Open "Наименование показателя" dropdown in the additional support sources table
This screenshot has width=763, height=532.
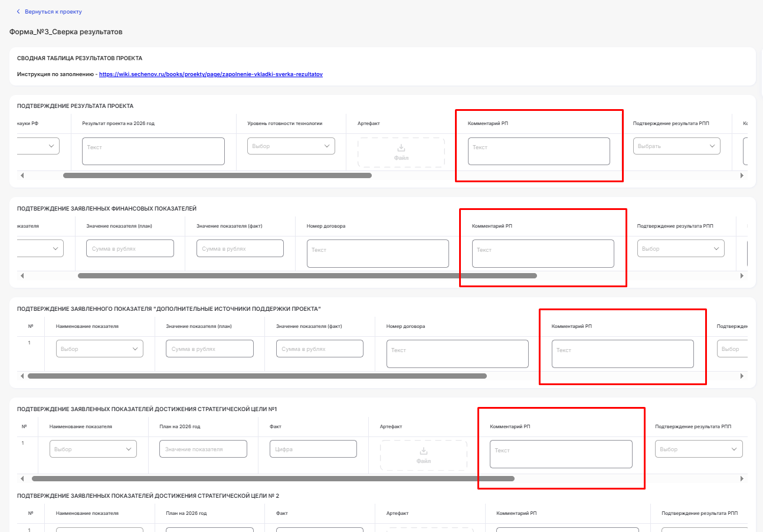click(x=100, y=349)
